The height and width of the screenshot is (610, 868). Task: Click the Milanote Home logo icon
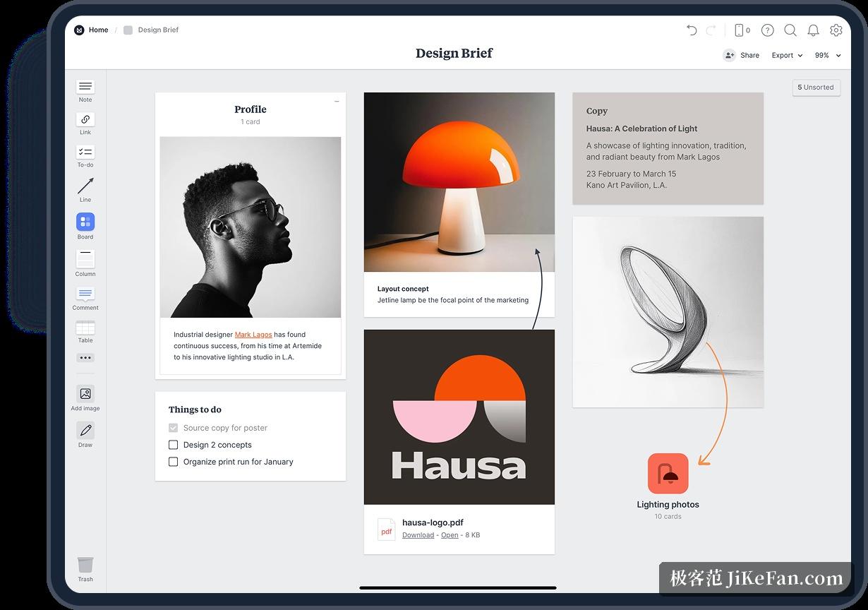[79, 30]
